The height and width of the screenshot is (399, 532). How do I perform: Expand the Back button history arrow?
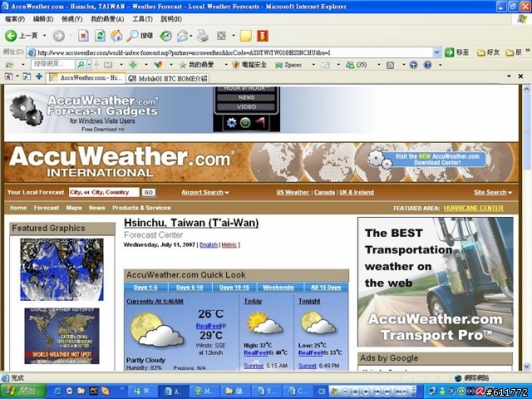coord(44,36)
